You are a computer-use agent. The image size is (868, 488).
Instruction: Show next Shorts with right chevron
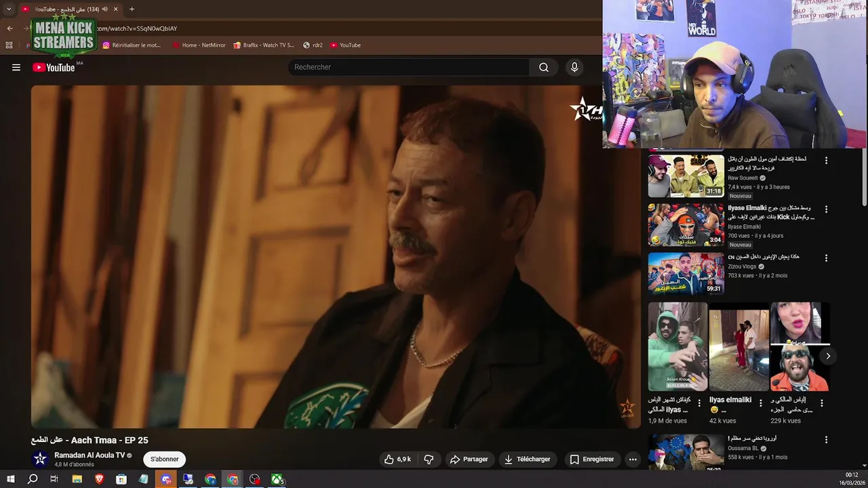pyautogui.click(x=828, y=356)
